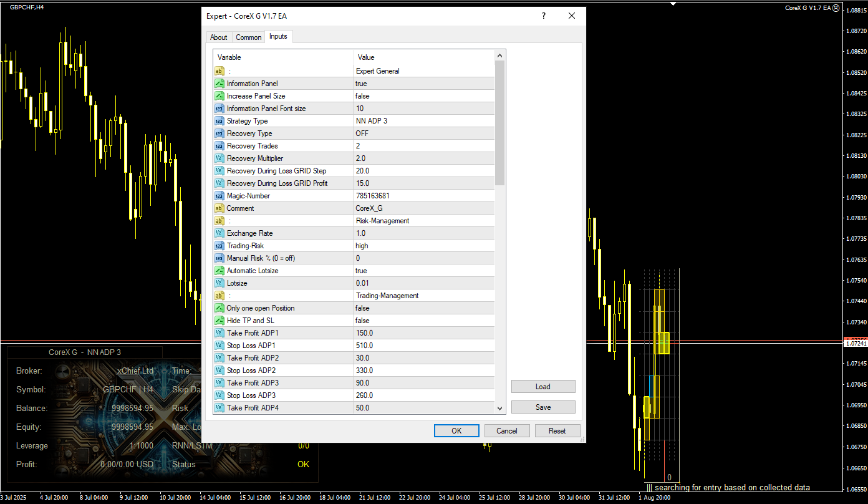Switch to the About tab
This screenshot has width=868, height=504.
[219, 37]
